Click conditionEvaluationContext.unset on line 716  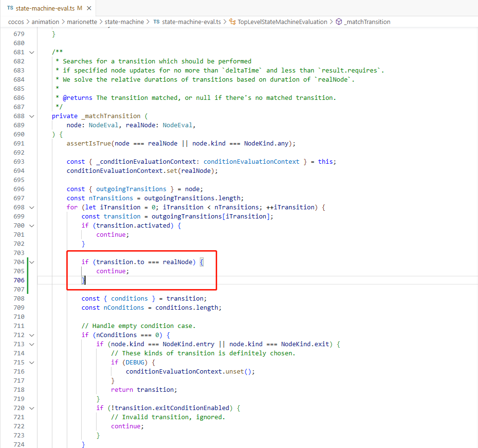pos(185,372)
